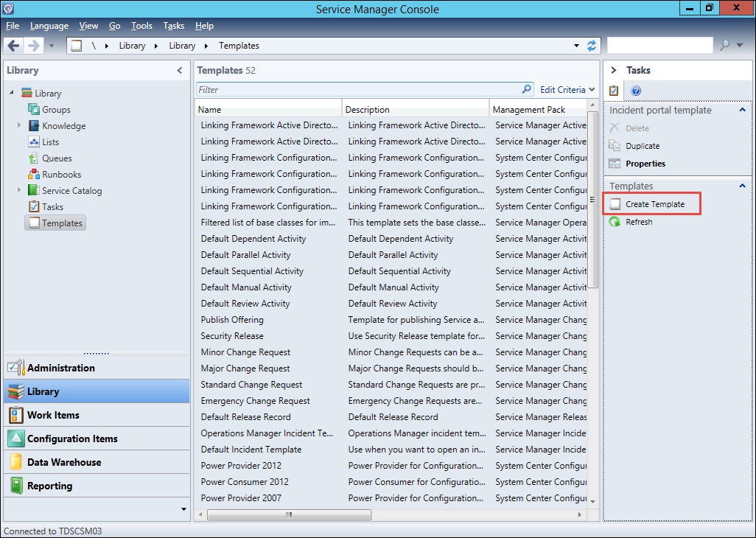Screen dimensions: 756x538
Task: Click the forward navigation arrow
Action: [34, 46]
